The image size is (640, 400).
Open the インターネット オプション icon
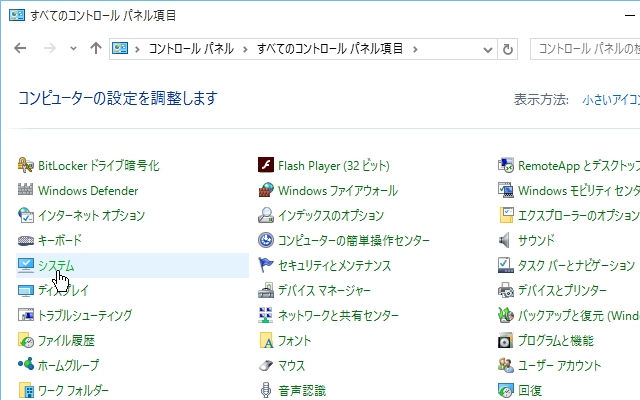pos(26,215)
